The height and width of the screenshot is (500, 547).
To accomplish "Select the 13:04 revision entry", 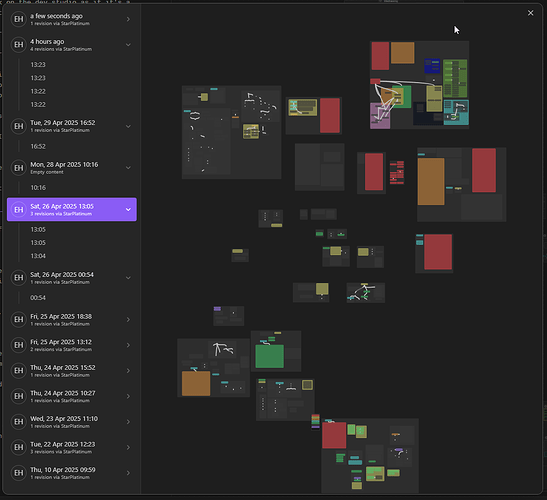I will (x=38, y=256).
